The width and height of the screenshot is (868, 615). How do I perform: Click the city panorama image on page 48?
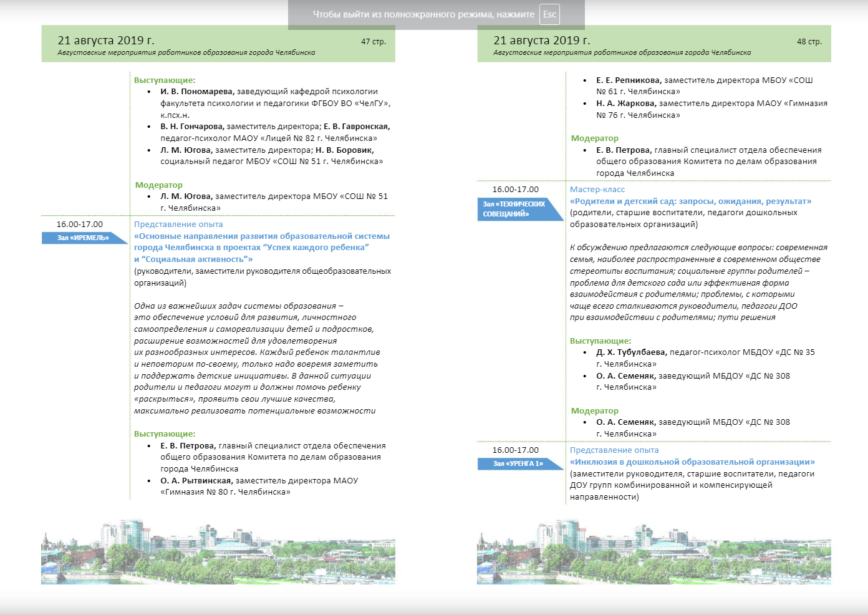[654, 551]
